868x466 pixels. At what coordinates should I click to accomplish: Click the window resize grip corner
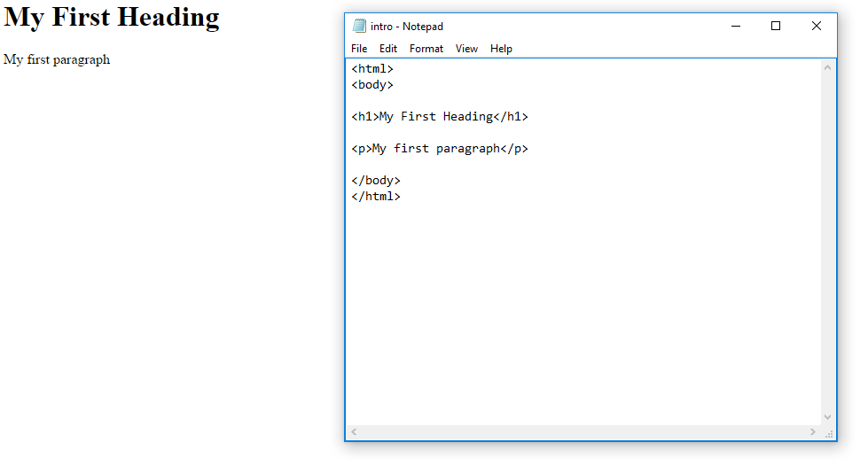(829, 433)
